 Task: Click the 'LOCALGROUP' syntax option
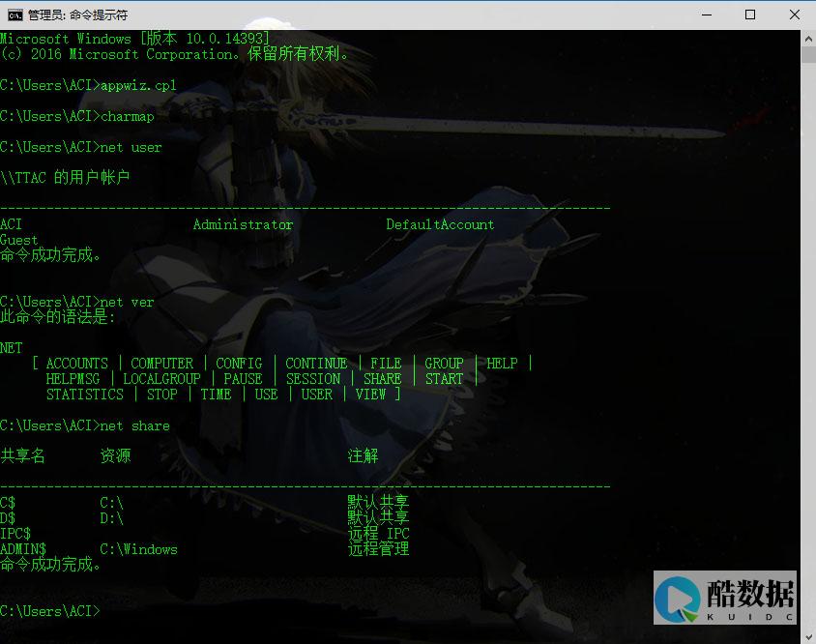pyautogui.click(x=161, y=379)
